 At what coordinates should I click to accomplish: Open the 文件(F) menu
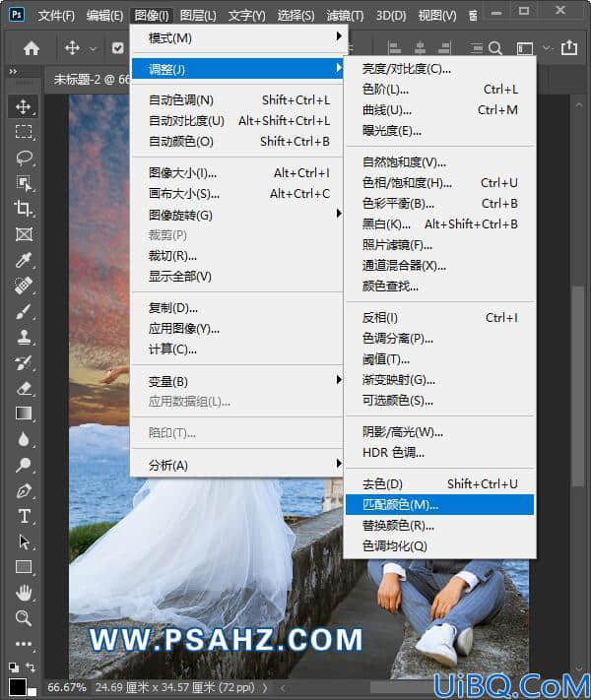(56, 16)
